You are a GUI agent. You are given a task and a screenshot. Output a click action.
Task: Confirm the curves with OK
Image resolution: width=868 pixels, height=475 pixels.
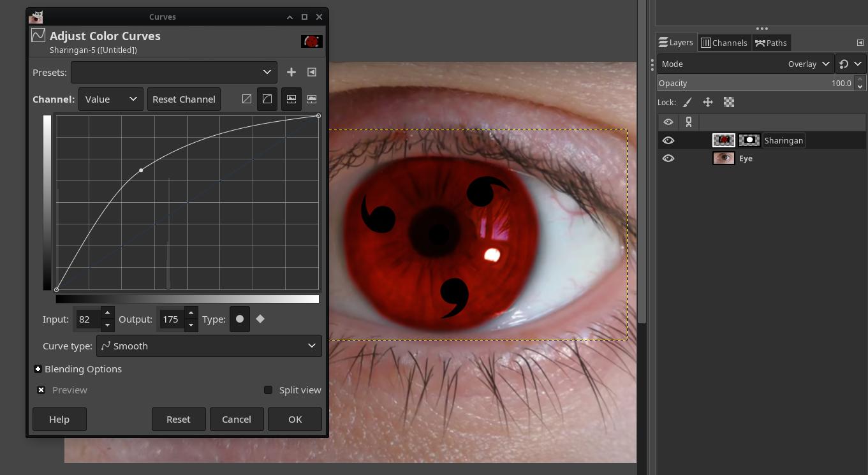tap(295, 419)
